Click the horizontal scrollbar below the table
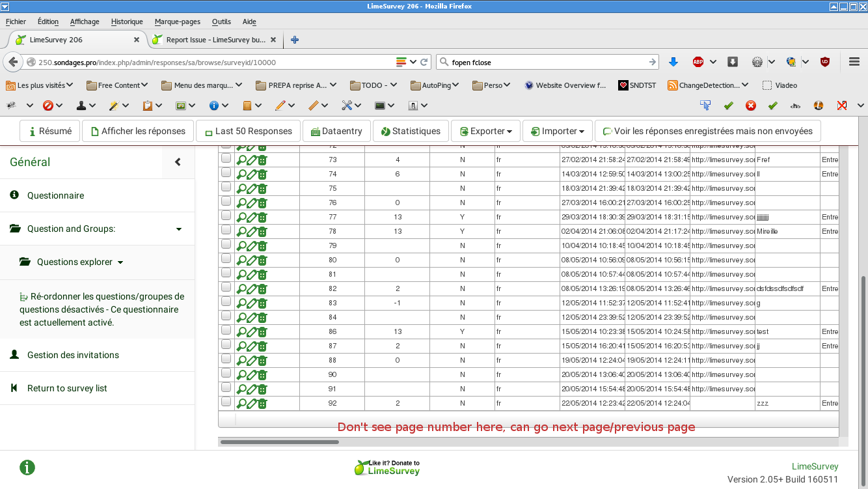The height and width of the screenshot is (489, 868). [279, 442]
